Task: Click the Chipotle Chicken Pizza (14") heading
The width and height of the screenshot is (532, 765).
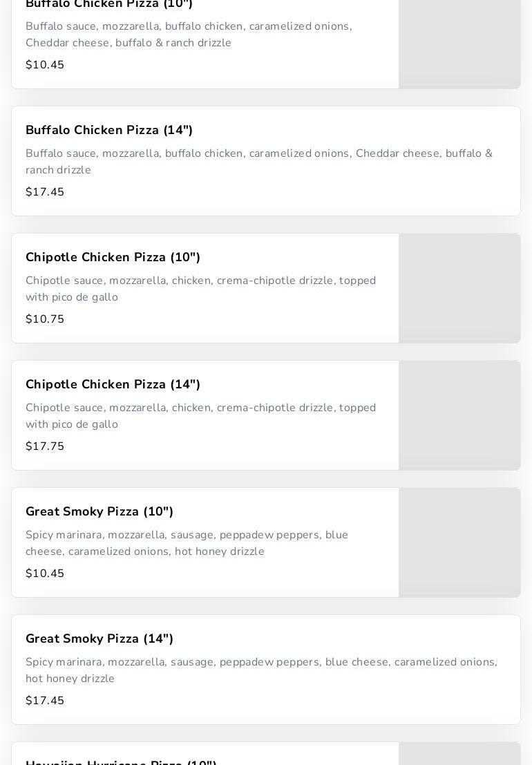Action: [x=113, y=384]
